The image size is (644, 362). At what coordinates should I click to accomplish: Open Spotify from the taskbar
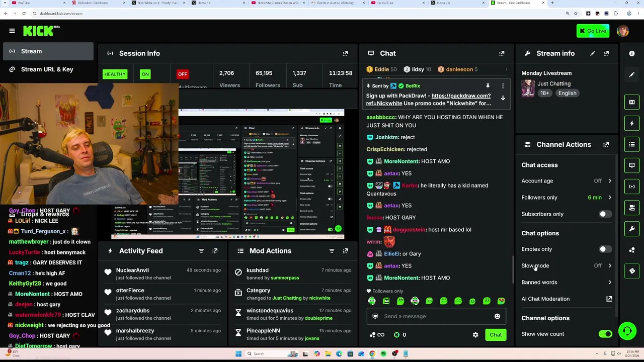[x=383, y=354]
